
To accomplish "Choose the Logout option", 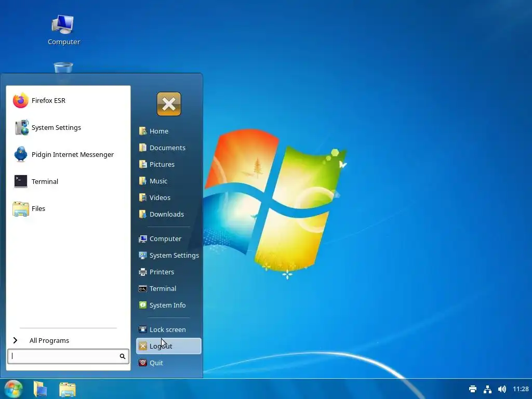I will [x=169, y=346].
